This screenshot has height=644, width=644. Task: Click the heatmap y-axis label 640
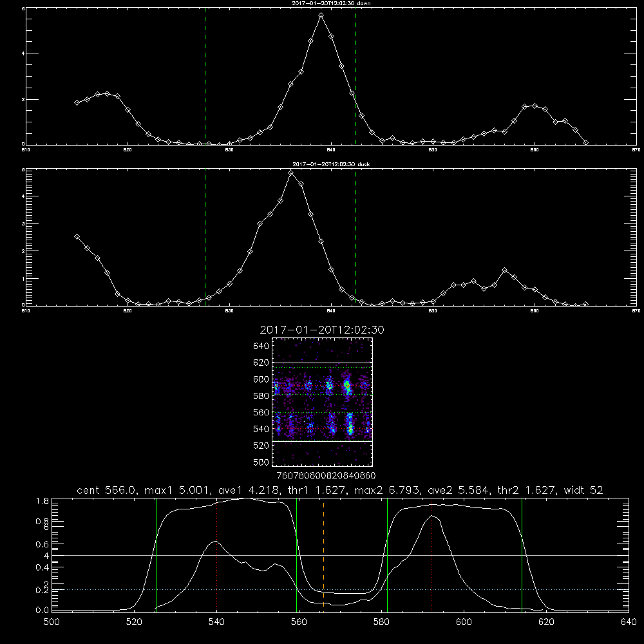(x=261, y=346)
